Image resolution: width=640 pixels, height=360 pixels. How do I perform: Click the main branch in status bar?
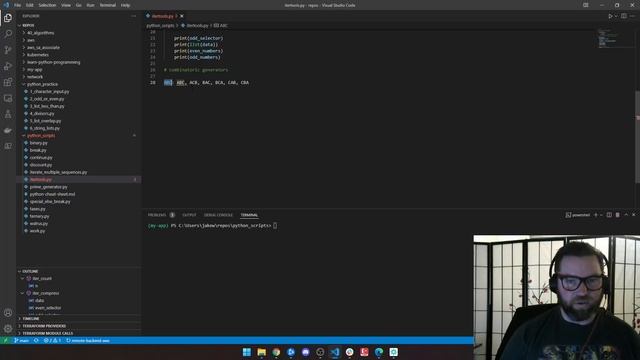coord(22,340)
